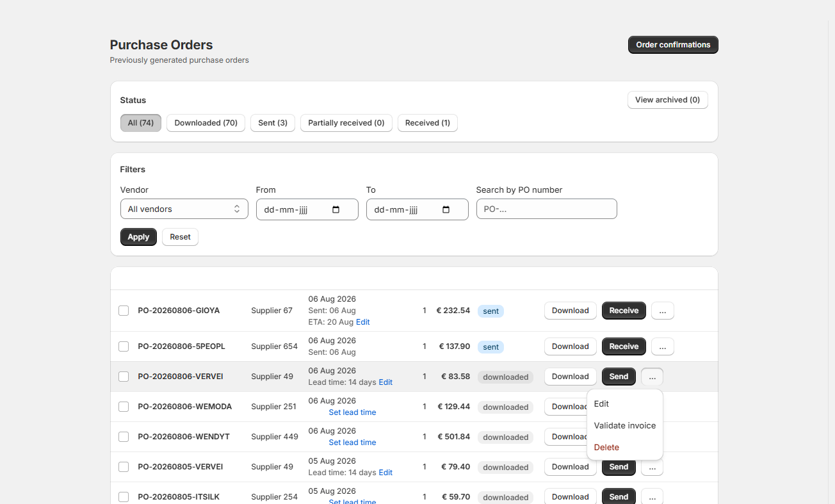Screen dimensions: 835x504
Task: Edit lead time for PO-20260805-VERVEI
Action: (x=385, y=473)
